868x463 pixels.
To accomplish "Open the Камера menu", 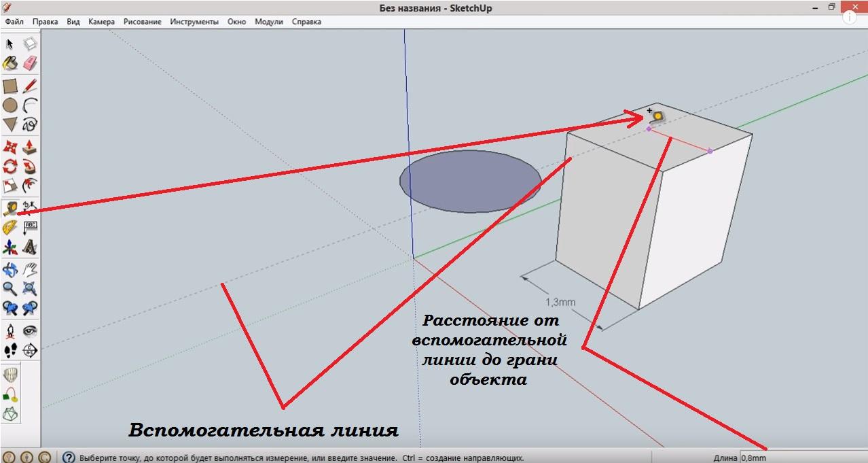I will (101, 22).
